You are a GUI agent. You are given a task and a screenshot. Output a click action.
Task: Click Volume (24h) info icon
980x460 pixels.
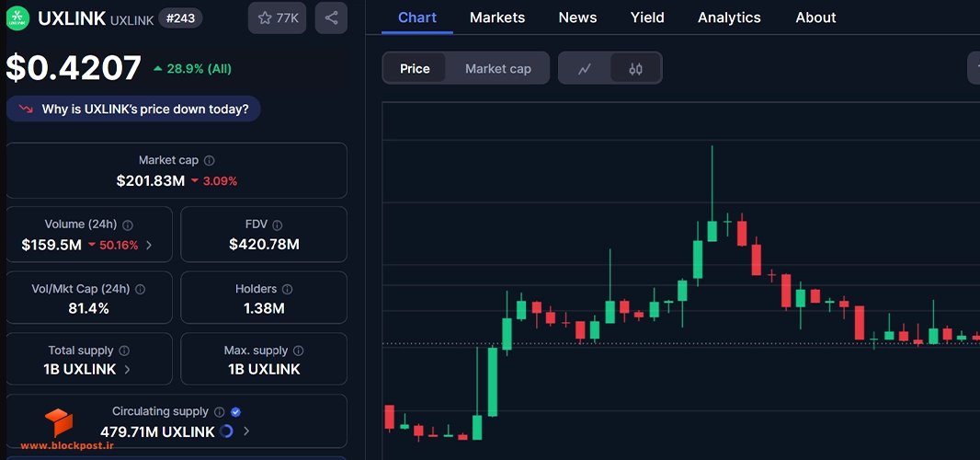tap(128, 224)
